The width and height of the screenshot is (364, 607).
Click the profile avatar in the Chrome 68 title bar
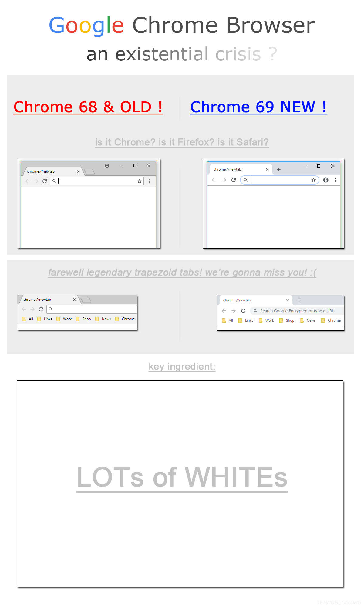coord(107,166)
